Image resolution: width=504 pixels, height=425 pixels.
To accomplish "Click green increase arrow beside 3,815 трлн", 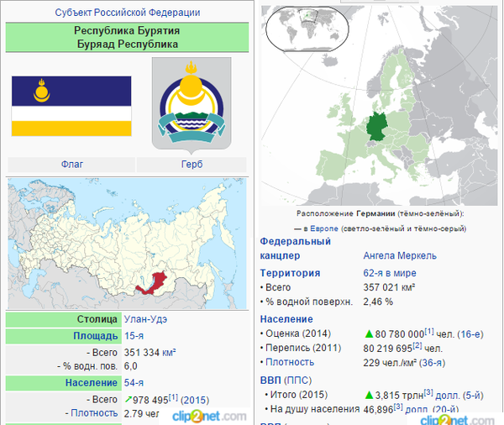I will click(x=368, y=395).
